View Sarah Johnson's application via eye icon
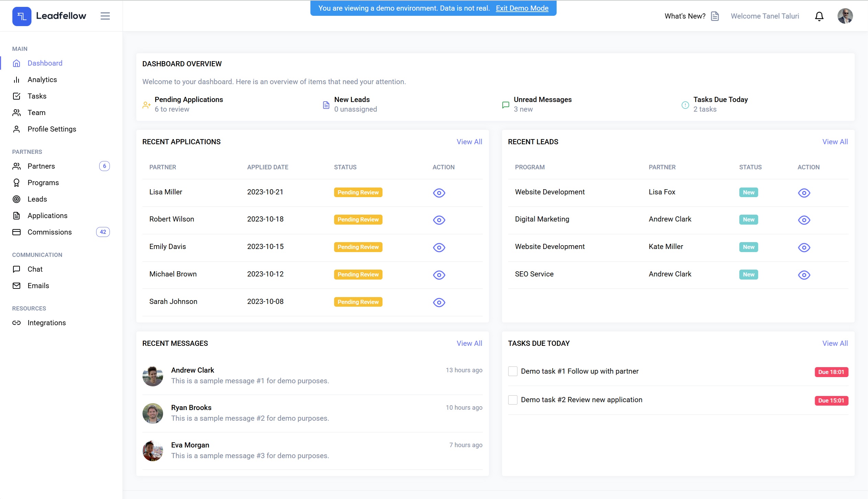Viewport: 868px width, 499px height. tap(439, 302)
